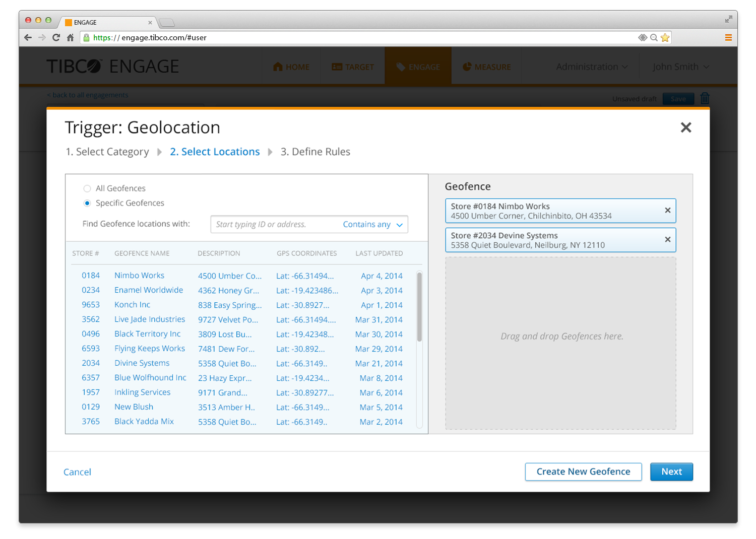Select Nimbo Works geofence row

click(242, 276)
